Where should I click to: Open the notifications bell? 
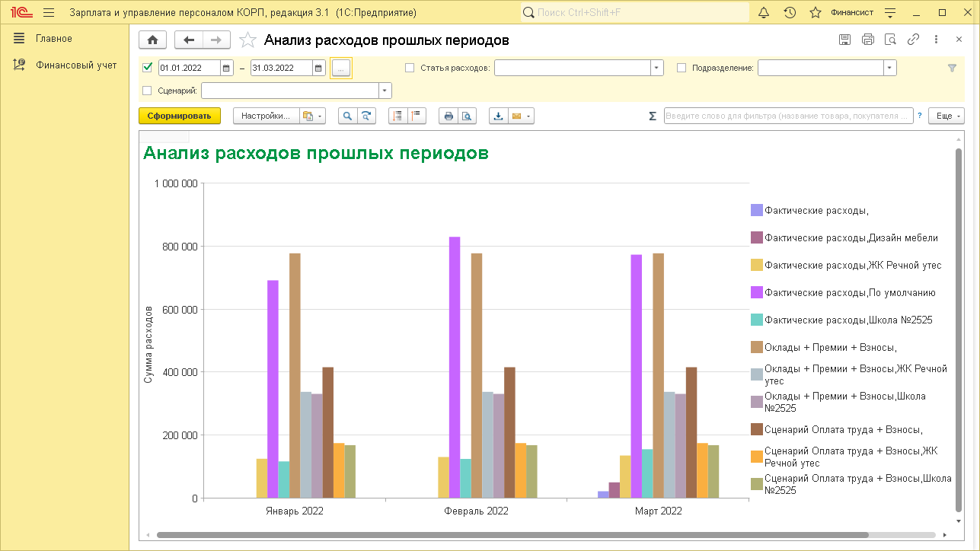click(x=765, y=13)
